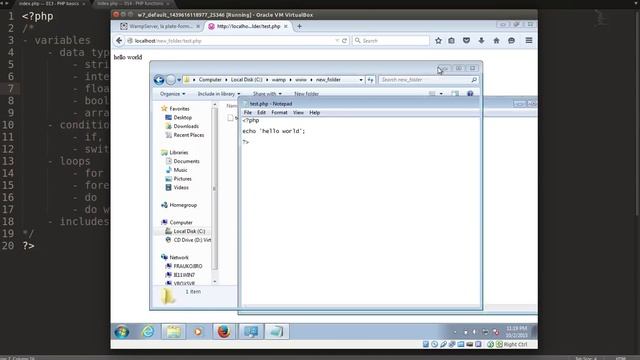640x360 pixels.
Task: Click the search magnifier in Explorer search box
Action: (x=474, y=80)
